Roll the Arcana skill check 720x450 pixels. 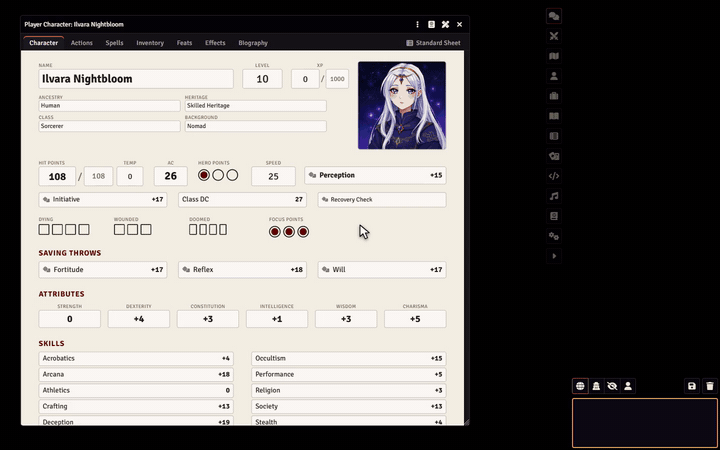coord(136,374)
